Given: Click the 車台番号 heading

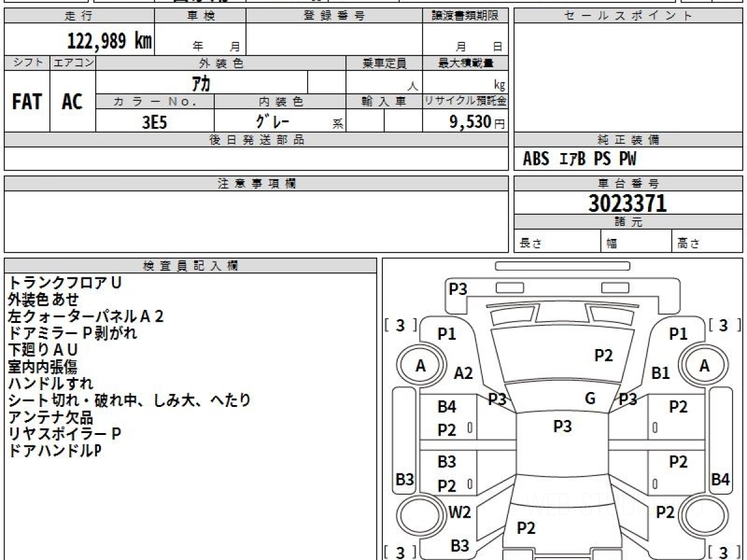Looking at the screenshot, I should 628,184.
